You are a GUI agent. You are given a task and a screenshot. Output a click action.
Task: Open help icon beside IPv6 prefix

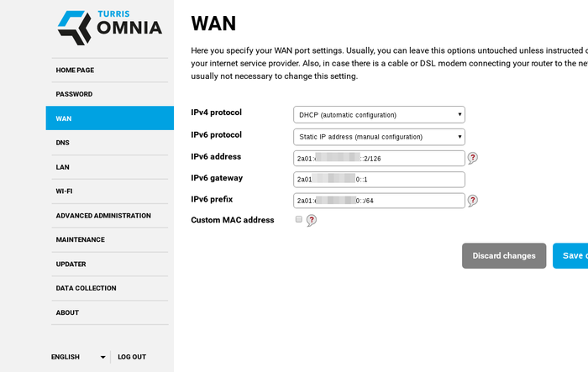[472, 201]
